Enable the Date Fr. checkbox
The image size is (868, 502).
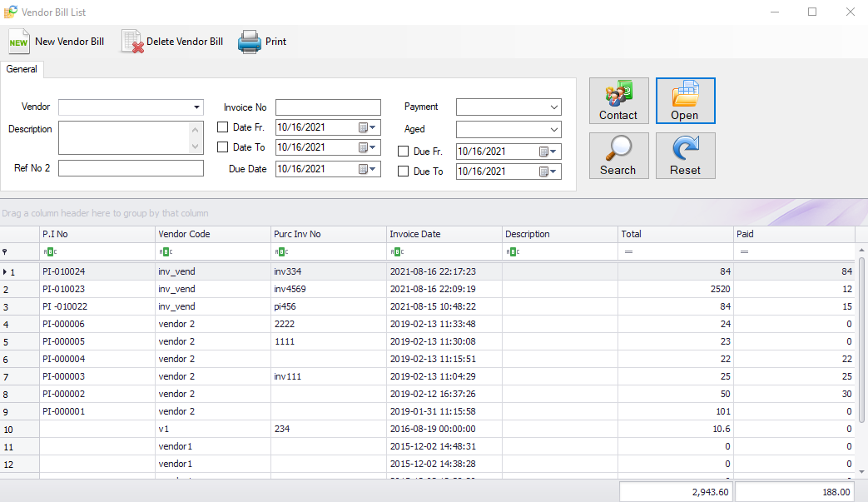pyautogui.click(x=222, y=127)
